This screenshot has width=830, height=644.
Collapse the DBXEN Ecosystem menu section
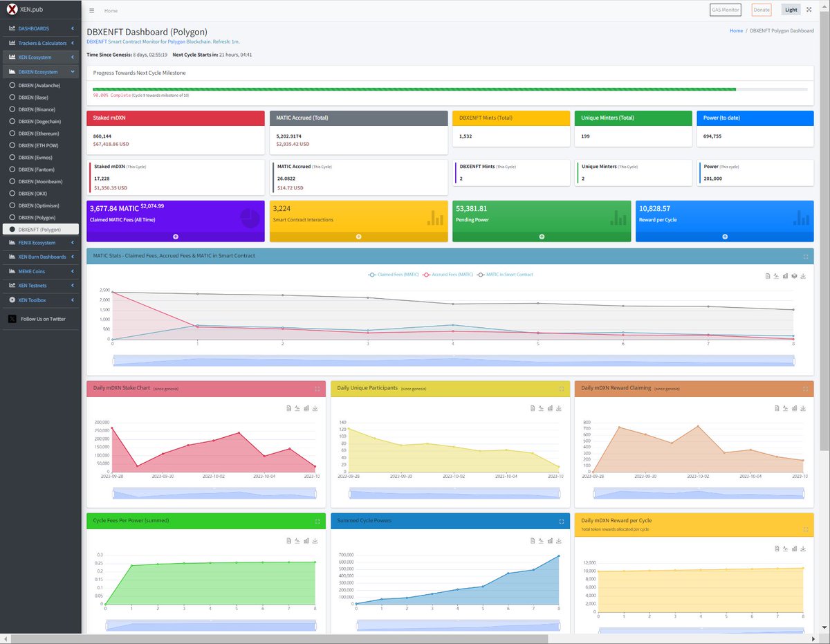coord(41,71)
